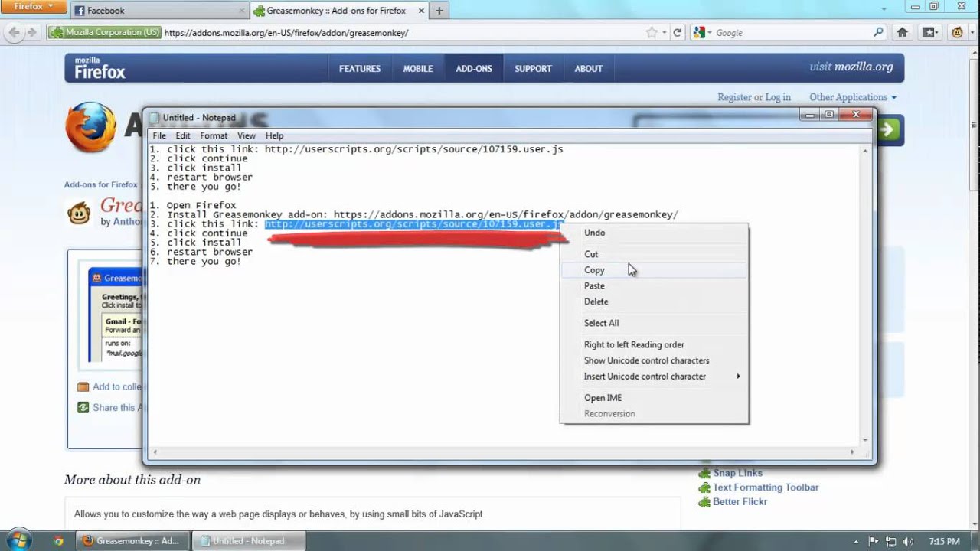Launch Chrome from the taskbar
The width and height of the screenshot is (980, 551).
click(58, 541)
